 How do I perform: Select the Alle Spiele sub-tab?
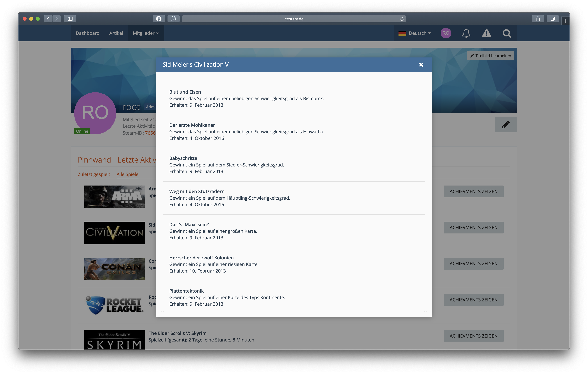pos(127,174)
